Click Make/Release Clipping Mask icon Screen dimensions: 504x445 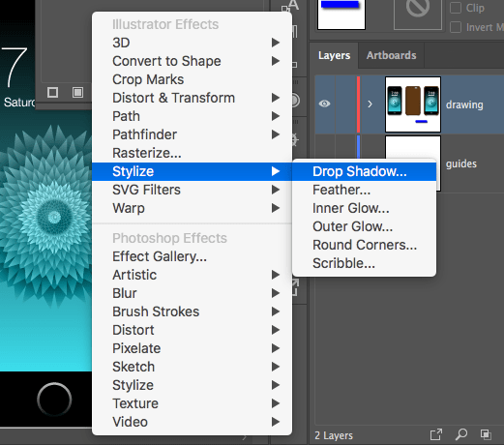(x=486, y=434)
